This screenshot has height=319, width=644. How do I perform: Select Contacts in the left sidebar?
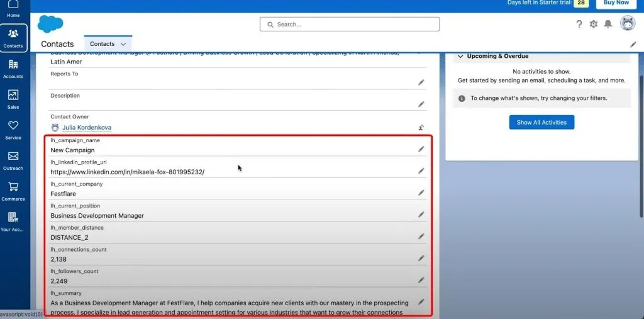(x=13, y=38)
